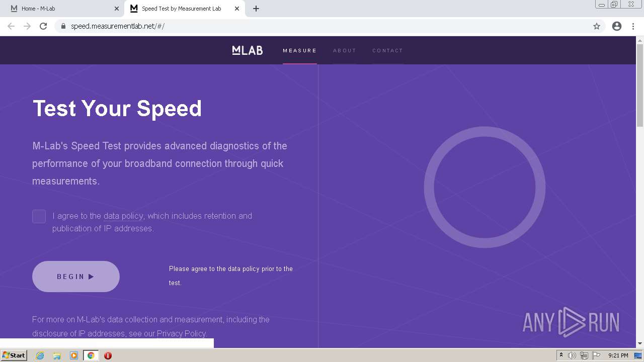The width and height of the screenshot is (644, 362).
Task: Open the network tray icon
Action: tap(584, 355)
